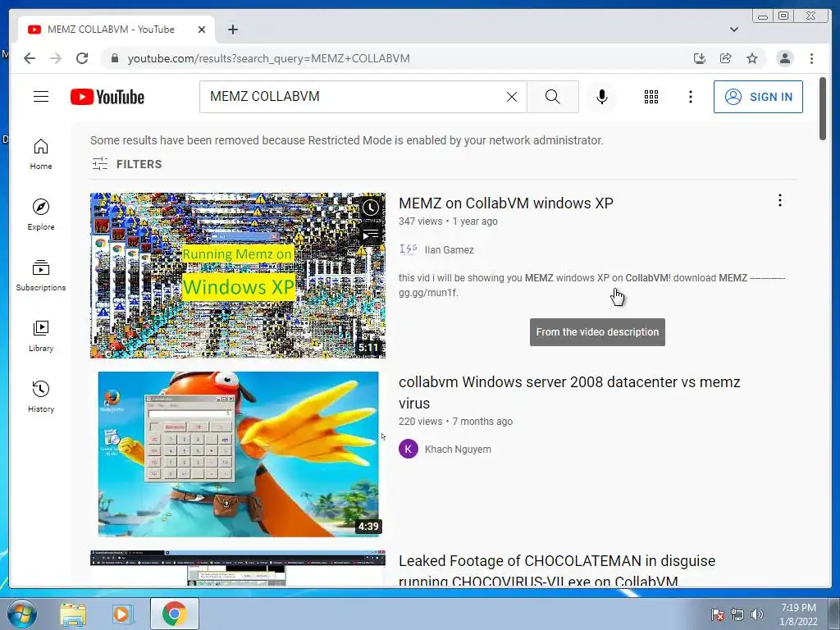Open the Chrome profile avatar

(x=785, y=58)
